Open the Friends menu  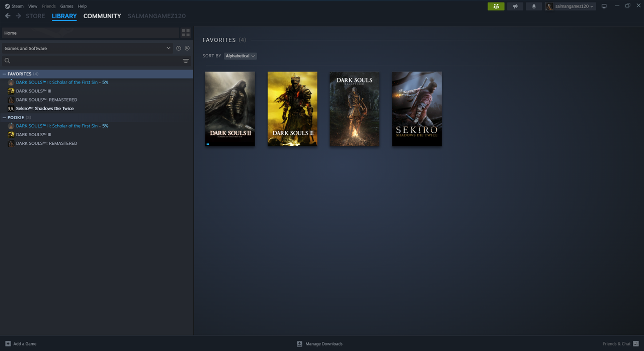click(49, 6)
